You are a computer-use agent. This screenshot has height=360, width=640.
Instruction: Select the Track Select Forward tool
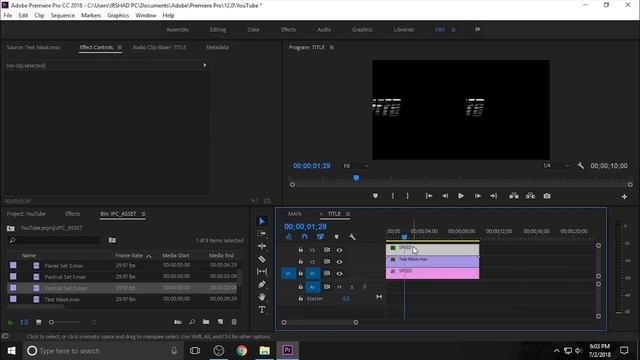pos(262,233)
